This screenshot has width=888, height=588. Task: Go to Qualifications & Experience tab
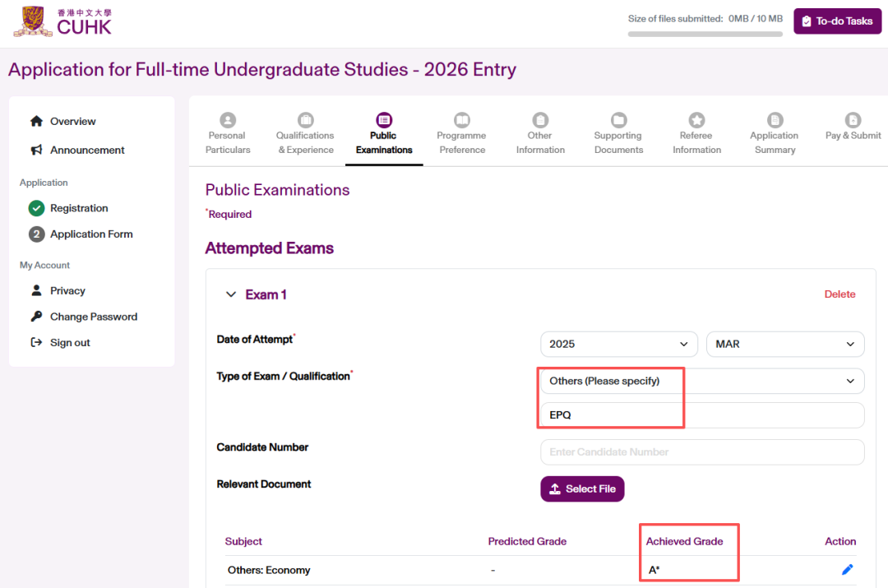click(x=305, y=142)
